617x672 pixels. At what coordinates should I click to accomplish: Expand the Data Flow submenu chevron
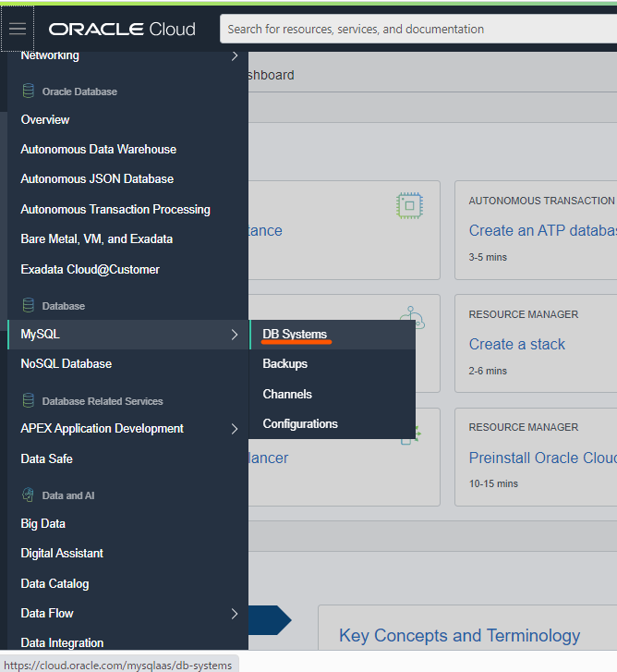235,614
